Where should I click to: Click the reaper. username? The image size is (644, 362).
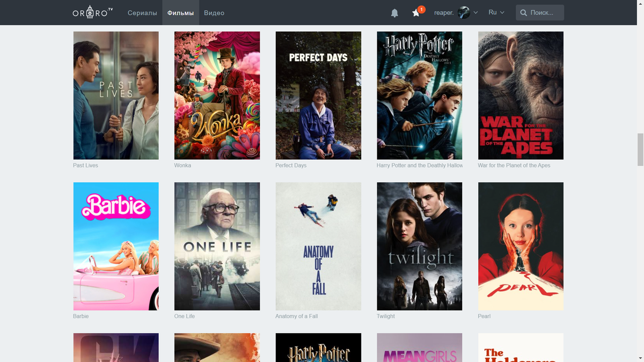click(x=444, y=12)
